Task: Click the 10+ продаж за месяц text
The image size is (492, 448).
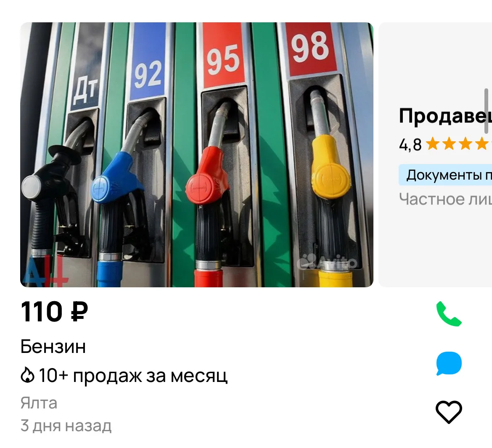Action: click(133, 376)
